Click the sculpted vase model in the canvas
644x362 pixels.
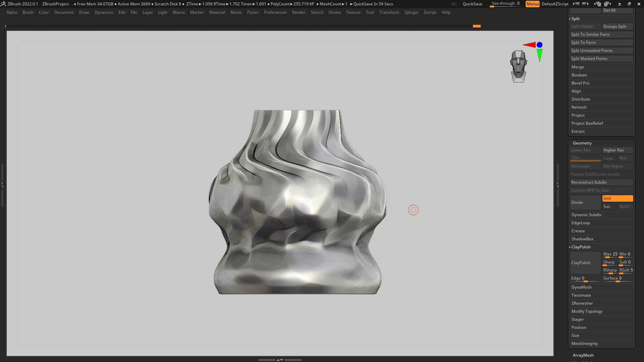tap(297, 202)
